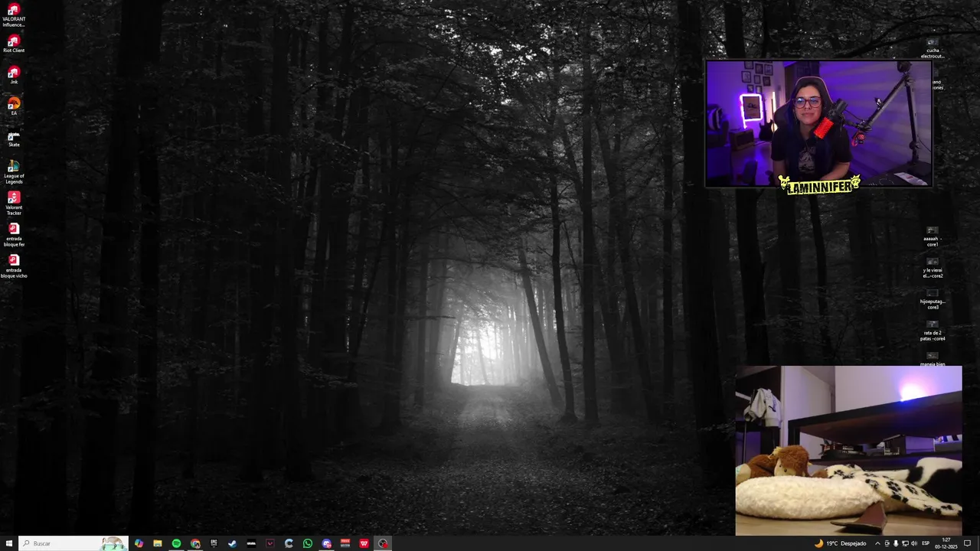The image size is (980, 551).
Task: Select the cucha electrocut... desktop file
Action: [932, 48]
